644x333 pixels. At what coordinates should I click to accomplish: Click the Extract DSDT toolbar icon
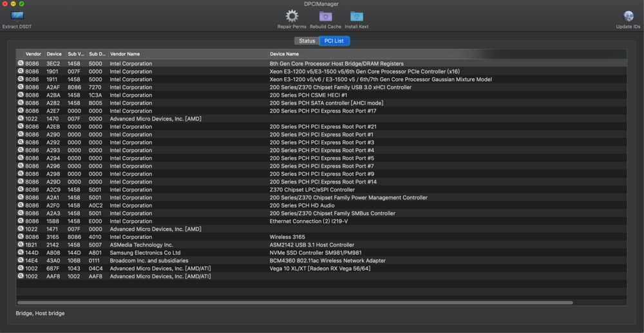[x=17, y=16]
